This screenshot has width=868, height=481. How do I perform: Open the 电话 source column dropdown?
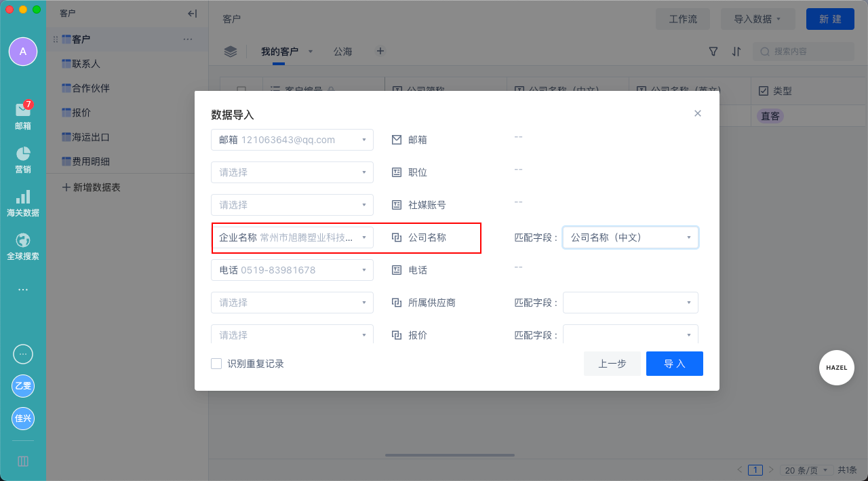coord(292,270)
